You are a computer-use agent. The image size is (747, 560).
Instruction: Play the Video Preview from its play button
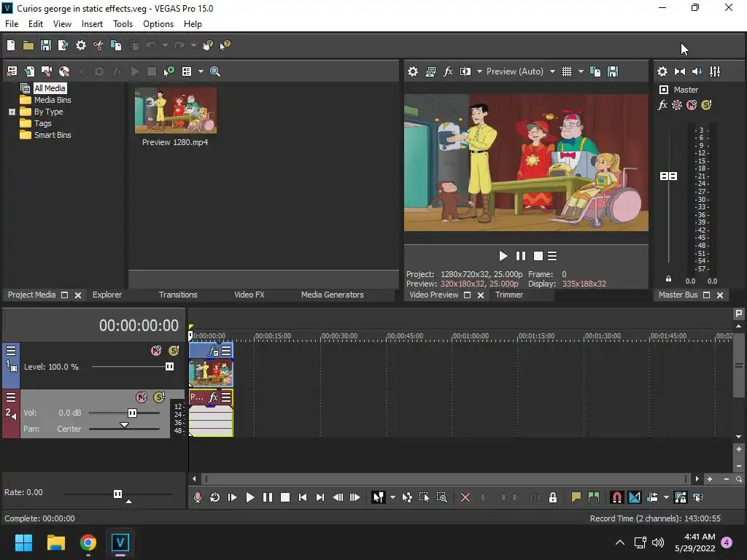[503, 256]
